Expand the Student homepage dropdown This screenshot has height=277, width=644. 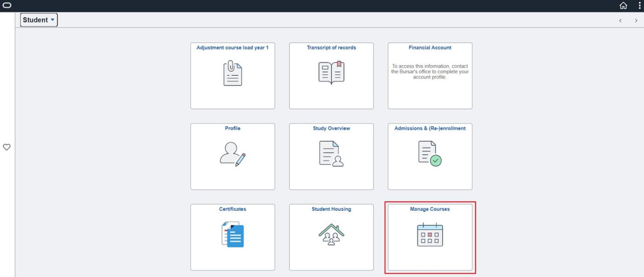click(x=39, y=20)
